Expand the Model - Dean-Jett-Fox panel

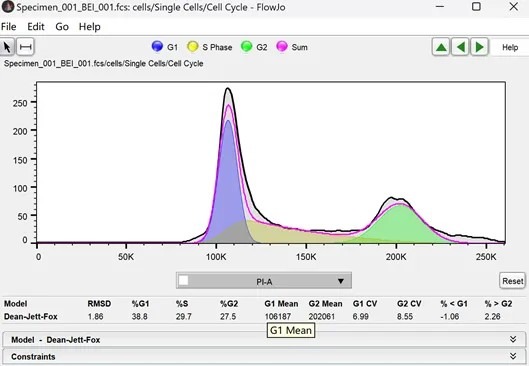pos(264,340)
